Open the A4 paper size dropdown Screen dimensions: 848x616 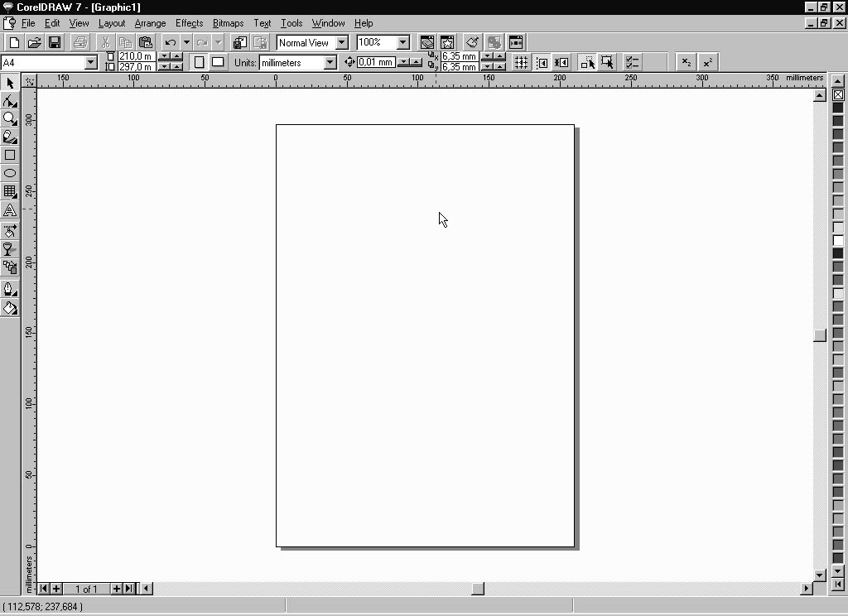[91, 63]
